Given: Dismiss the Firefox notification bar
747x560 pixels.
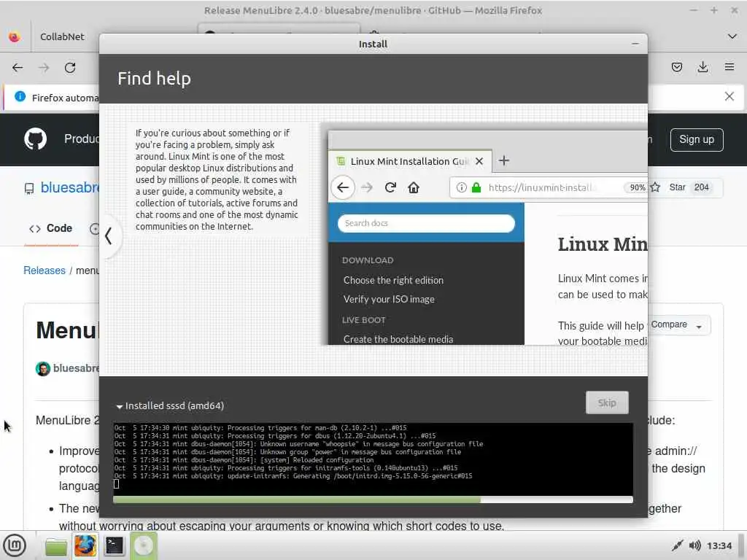Looking at the screenshot, I should coord(729,97).
